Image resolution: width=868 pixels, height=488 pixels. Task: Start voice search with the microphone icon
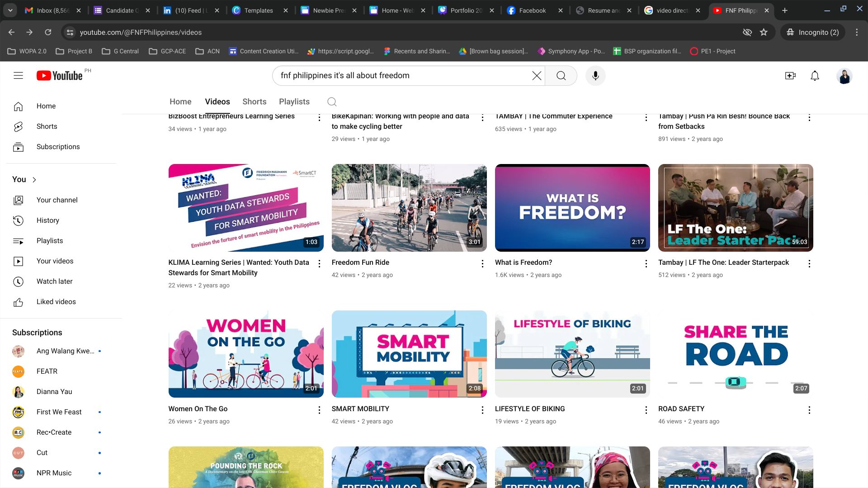[595, 75]
